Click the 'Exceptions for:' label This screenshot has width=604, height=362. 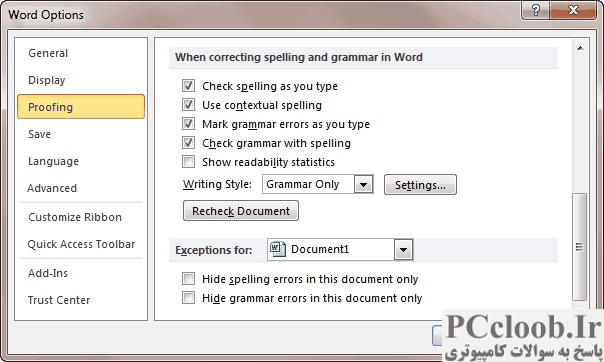tap(214, 250)
